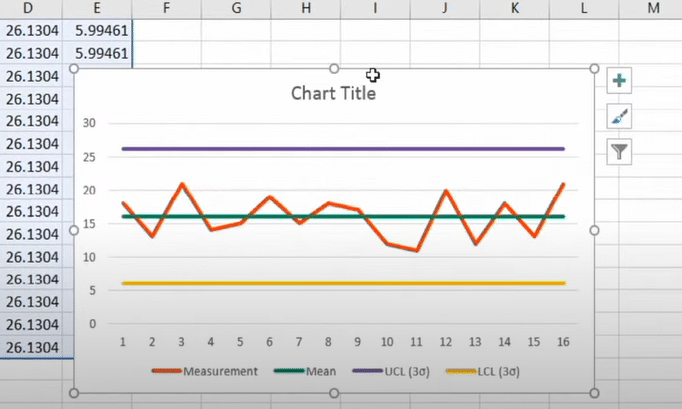
Task: Select the Mean legend entry
Action: (x=305, y=371)
